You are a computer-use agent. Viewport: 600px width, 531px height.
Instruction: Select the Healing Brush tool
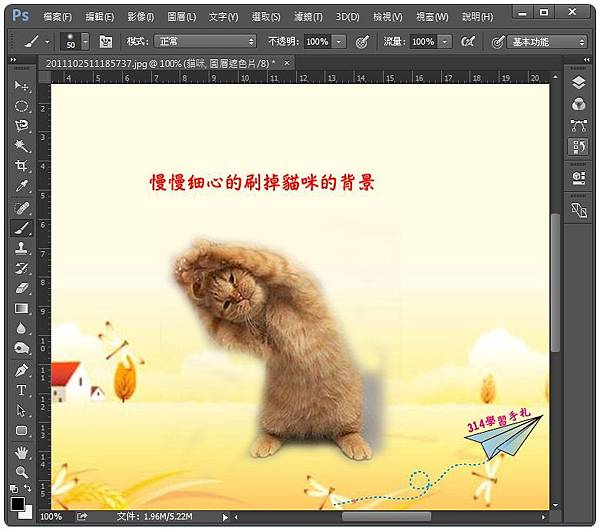(21, 208)
